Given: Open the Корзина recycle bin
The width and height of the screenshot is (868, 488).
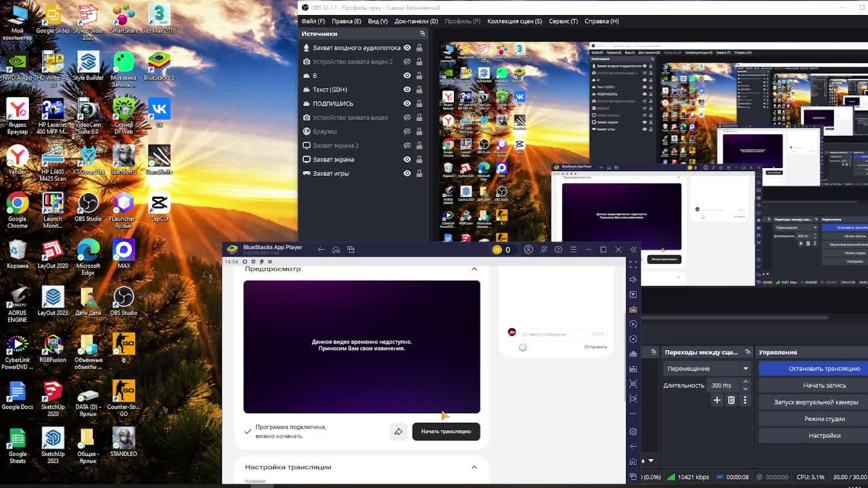Looking at the screenshot, I should (17, 254).
